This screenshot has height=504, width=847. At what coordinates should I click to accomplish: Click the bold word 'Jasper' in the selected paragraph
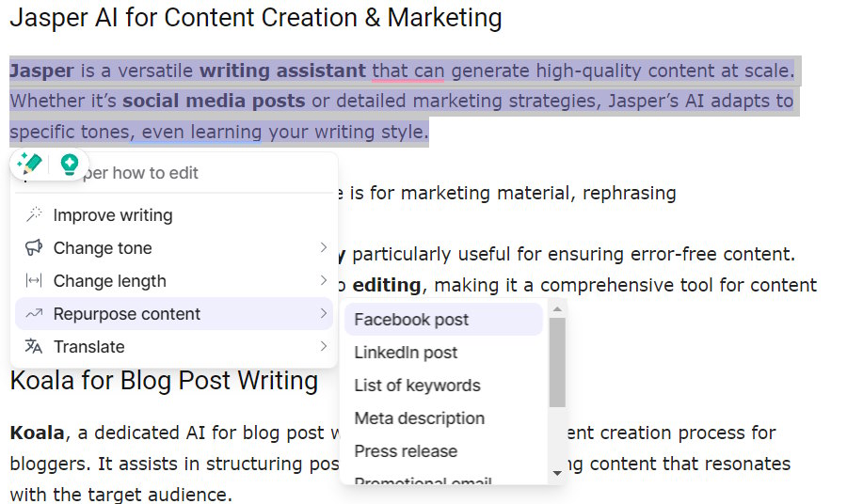41,71
